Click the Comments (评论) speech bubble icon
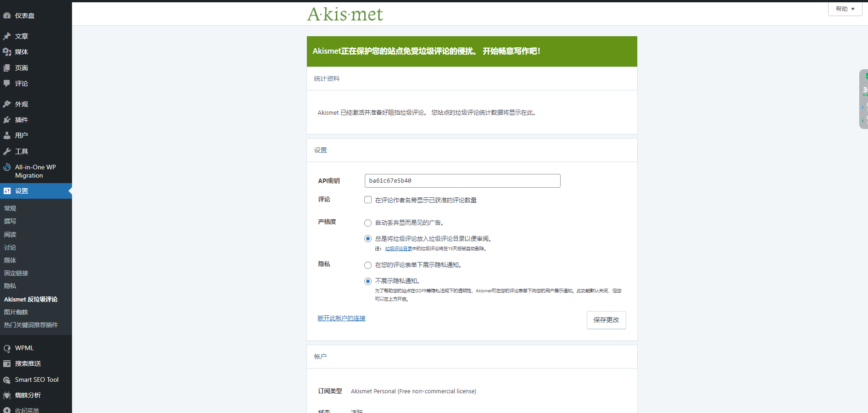Screen dimensions: 868x413 (x=7, y=84)
